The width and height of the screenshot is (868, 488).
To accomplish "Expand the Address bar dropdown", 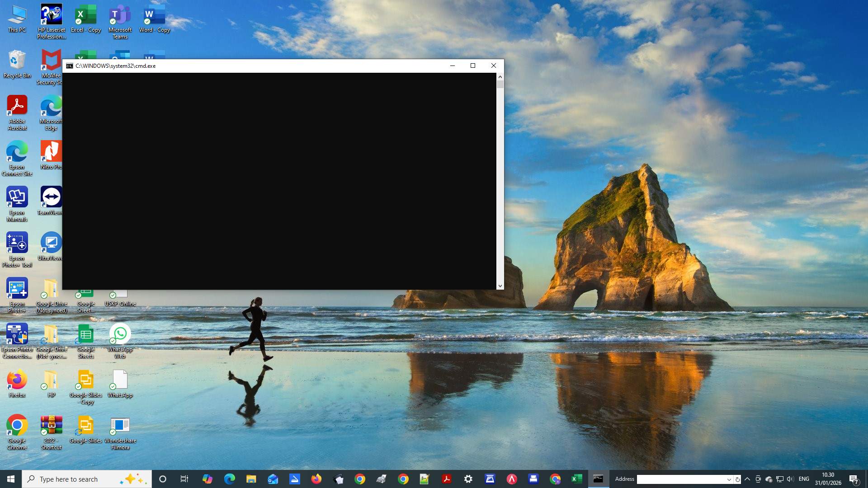I will pyautogui.click(x=728, y=479).
